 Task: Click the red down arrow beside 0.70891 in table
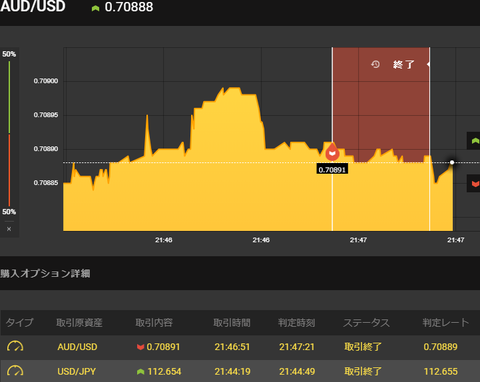point(140,347)
